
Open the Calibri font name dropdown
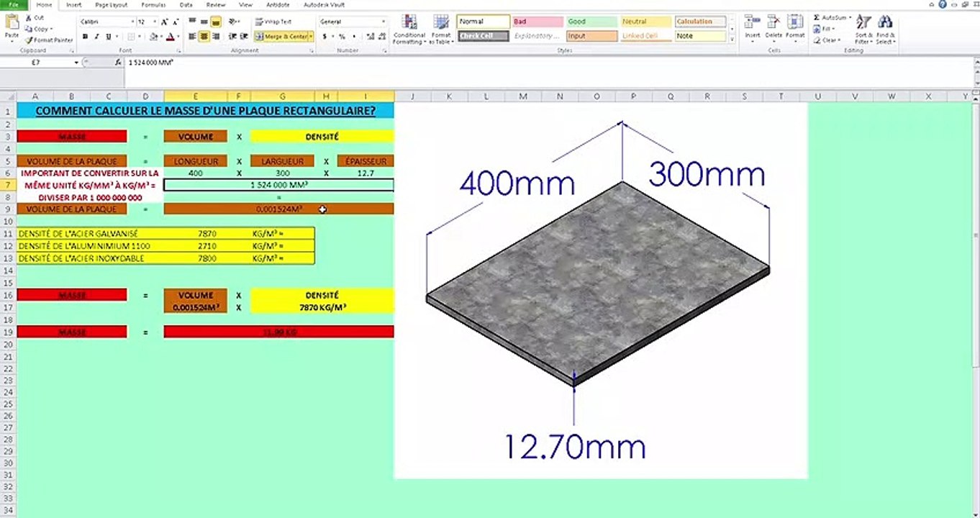pyautogui.click(x=132, y=22)
